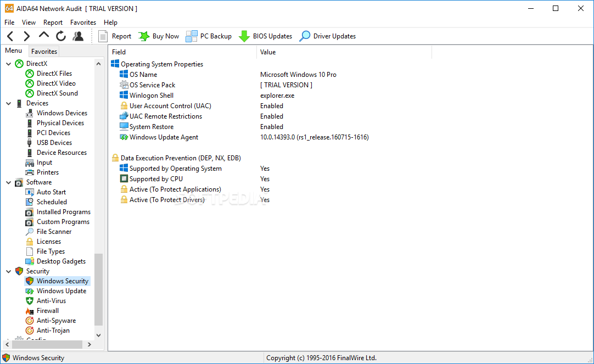Image resolution: width=594 pixels, height=364 pixels.
Task: Click the Value column header
Action: (x=344, y=52)
